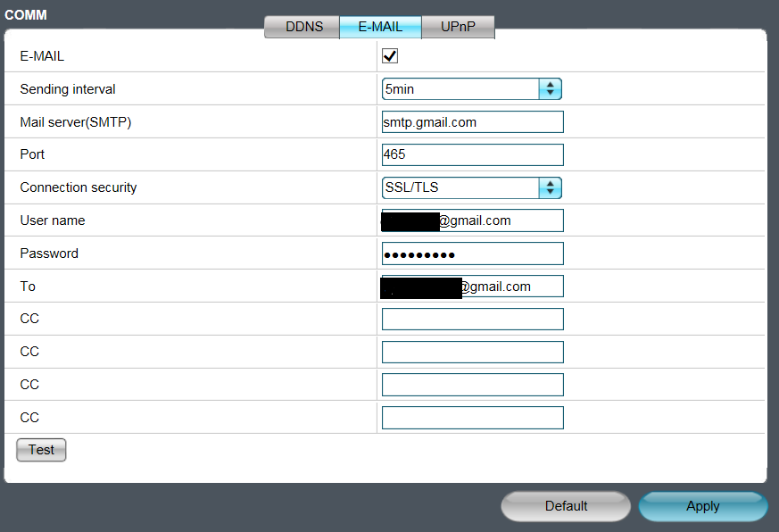Select the E-MAIL tab
This screenshot has width=779, height=532.
coord(380,27)
